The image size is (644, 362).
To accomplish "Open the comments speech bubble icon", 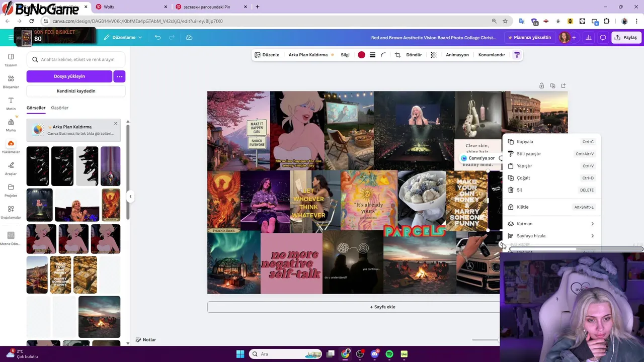I will coord(603,37).
